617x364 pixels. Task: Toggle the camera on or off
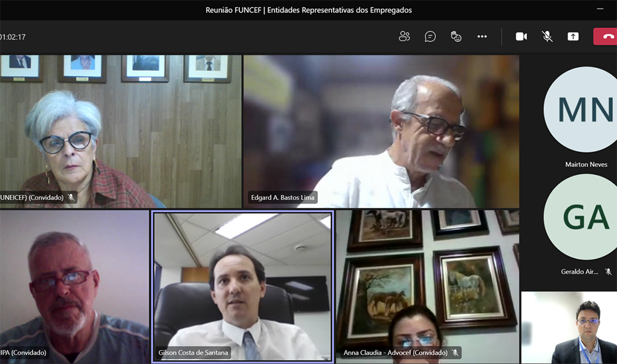(521, 36)
